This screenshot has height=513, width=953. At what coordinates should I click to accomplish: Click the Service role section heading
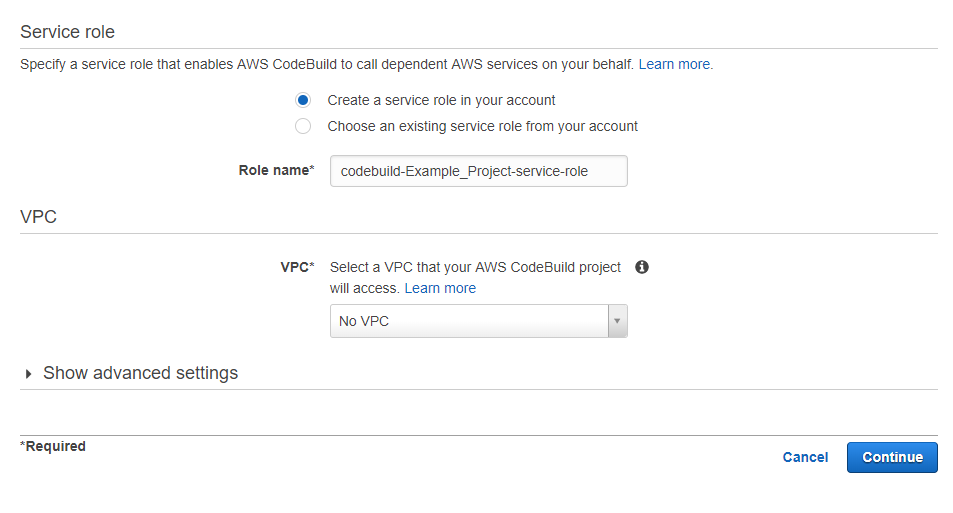coord(67,32)
